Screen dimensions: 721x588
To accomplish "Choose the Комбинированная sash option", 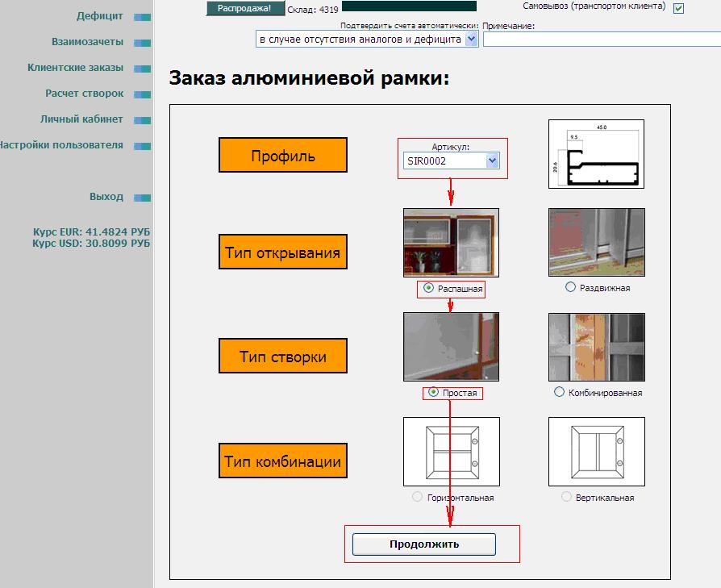I will click(x=560, y=392).
